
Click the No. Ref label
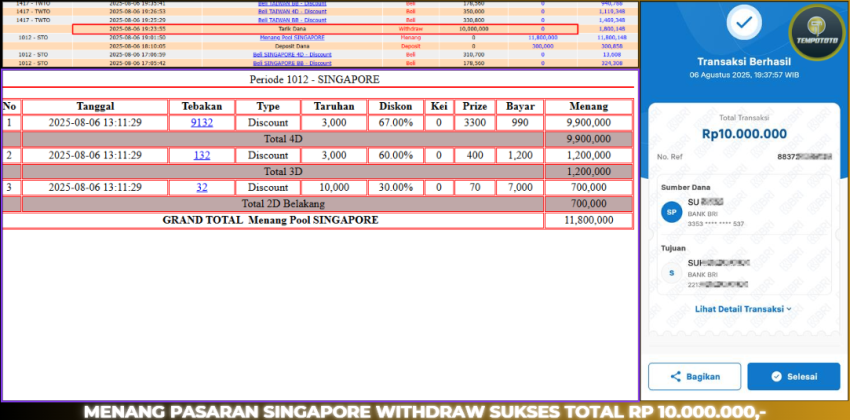pyautogui.click(x=668, y=157)
